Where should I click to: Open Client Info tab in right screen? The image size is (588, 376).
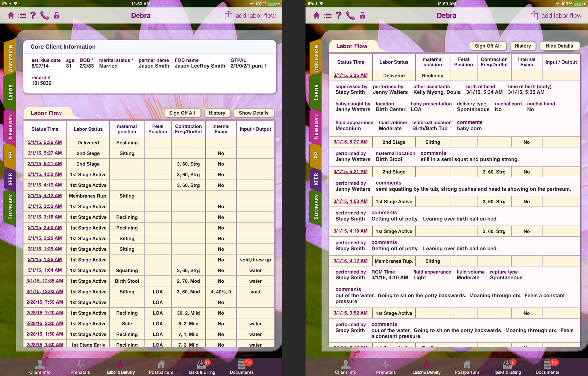click(x=346, y=367)
